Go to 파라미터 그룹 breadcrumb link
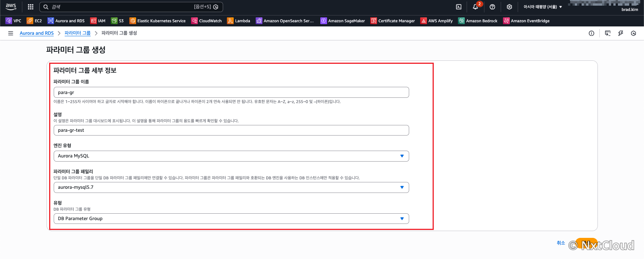The image size is (644, 259). (x=78, y=33)
